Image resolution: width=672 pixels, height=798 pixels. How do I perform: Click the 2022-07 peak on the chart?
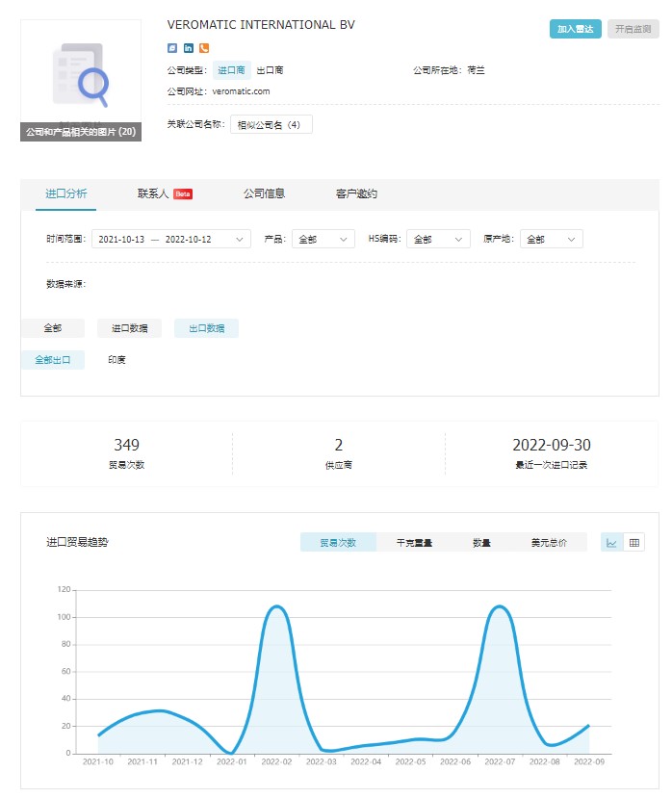click(500, 606)
